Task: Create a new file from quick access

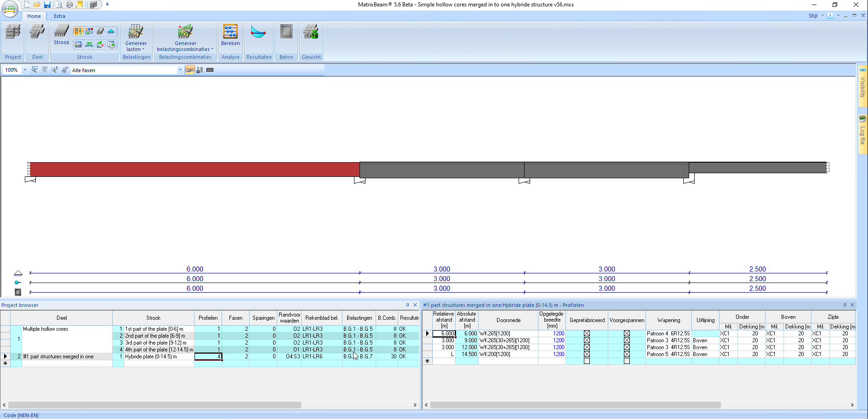Action: click(27, 5)
